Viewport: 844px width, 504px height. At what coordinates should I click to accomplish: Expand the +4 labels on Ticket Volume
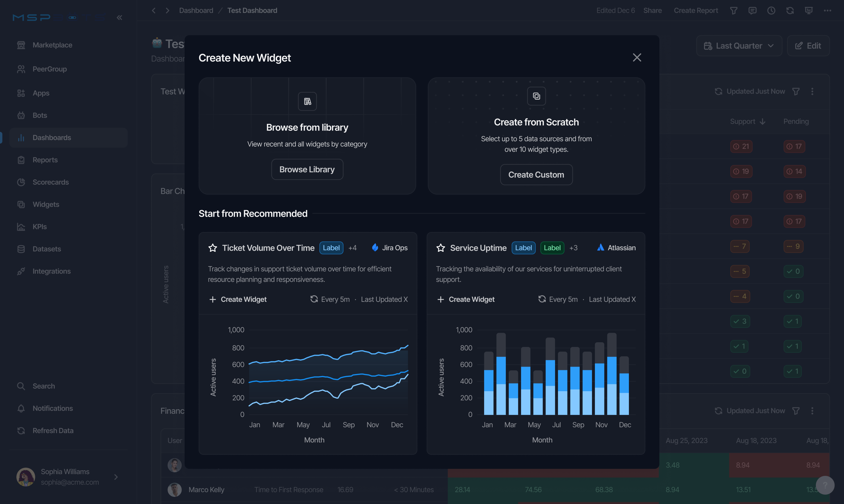point(353,248)
